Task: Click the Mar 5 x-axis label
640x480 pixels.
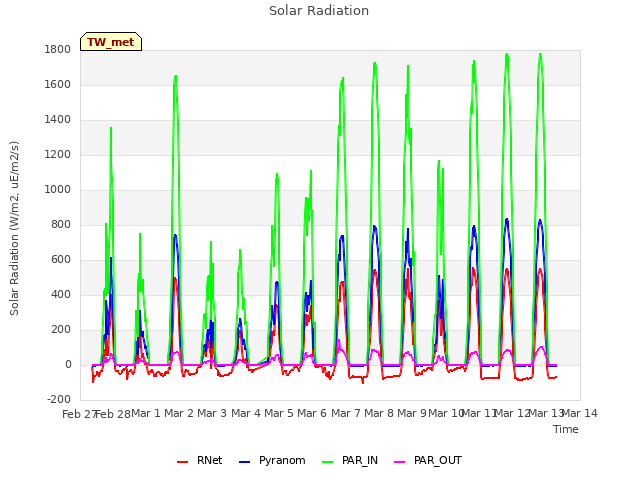Action: 279,413
